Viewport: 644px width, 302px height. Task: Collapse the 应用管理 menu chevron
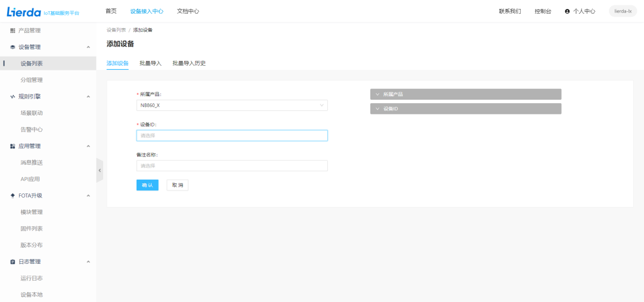pos(88,146)
